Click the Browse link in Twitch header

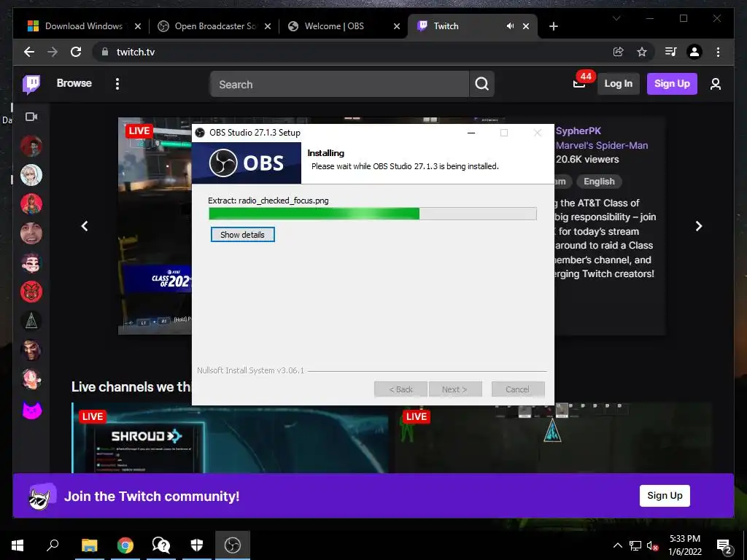(x=74, y=83)
